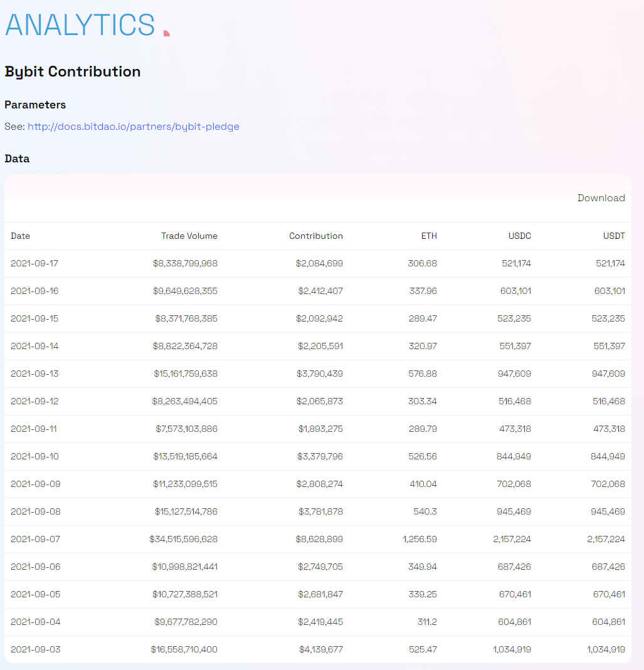Select the date 2021-09-05
Screen dimensions: 644x670
[36, 594]
